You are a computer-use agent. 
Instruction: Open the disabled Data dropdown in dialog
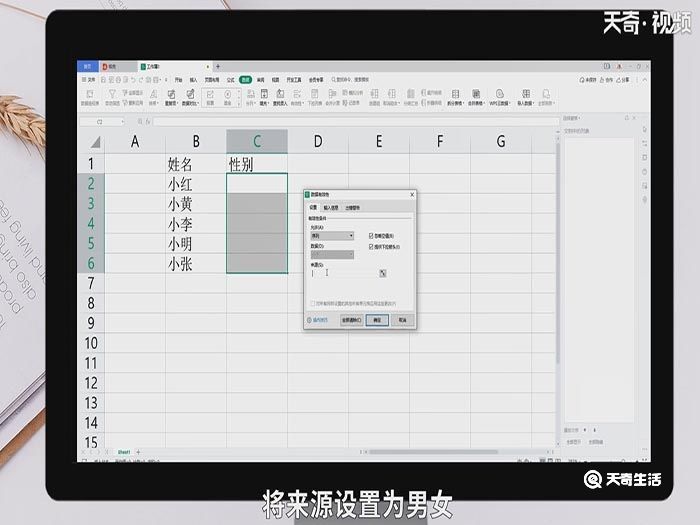point(332,254)
